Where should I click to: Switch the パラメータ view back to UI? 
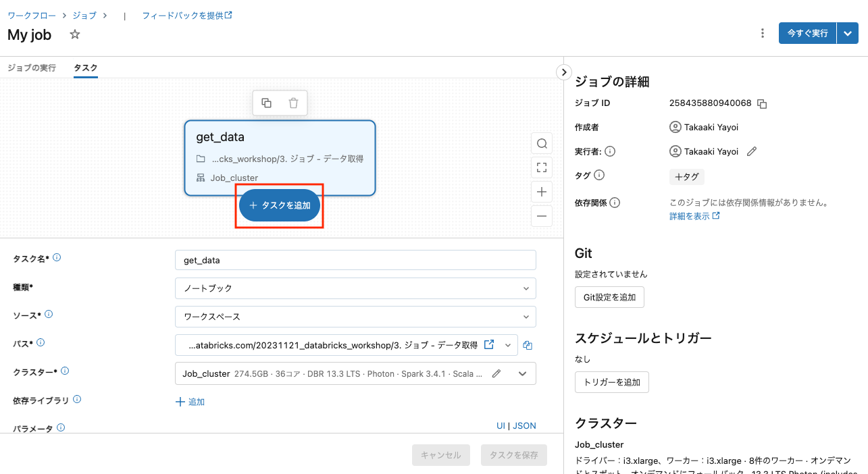(x=501, y=425)
